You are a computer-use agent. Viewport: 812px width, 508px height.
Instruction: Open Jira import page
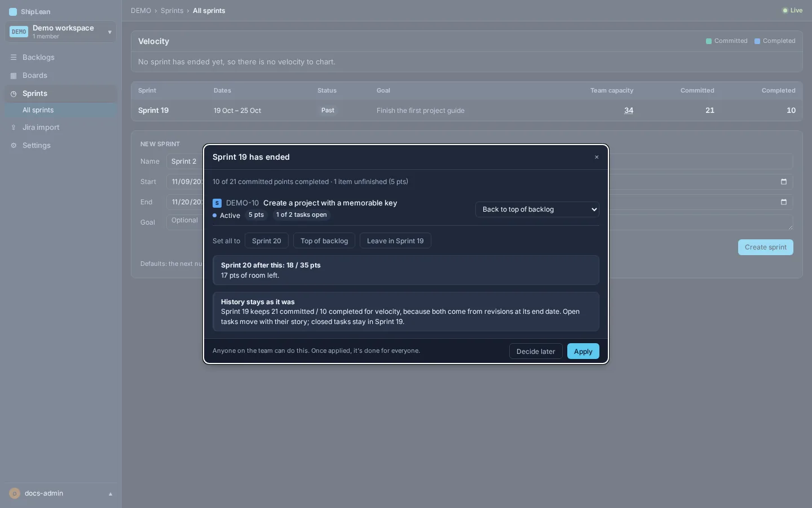61,128
